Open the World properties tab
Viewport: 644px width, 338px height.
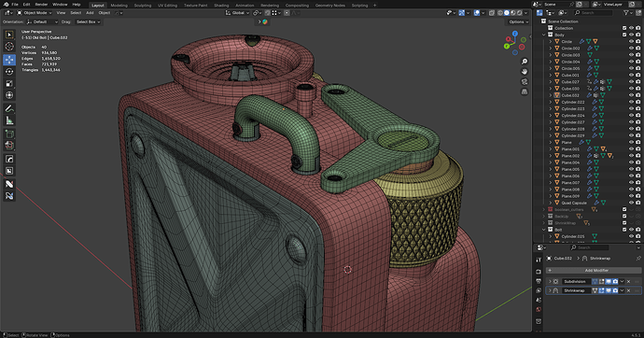pyautogui.click(x=539, y=310)
